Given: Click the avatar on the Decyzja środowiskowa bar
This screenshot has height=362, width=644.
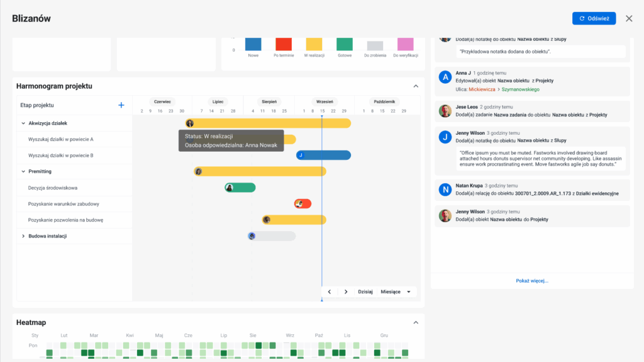Looking at the screenshot, I should (x=230, y=188).
